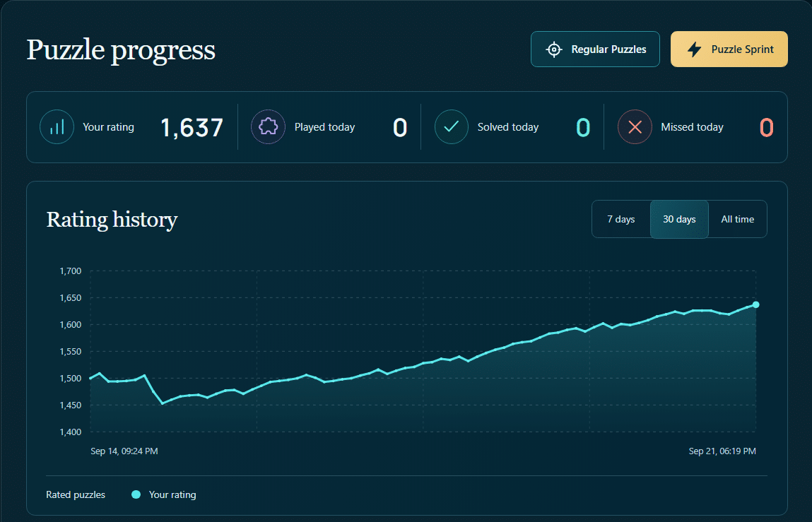Viewport: 812px width, 522px height.
Task: Switch rating history to 7 days
Action: [x=621, y=219]
